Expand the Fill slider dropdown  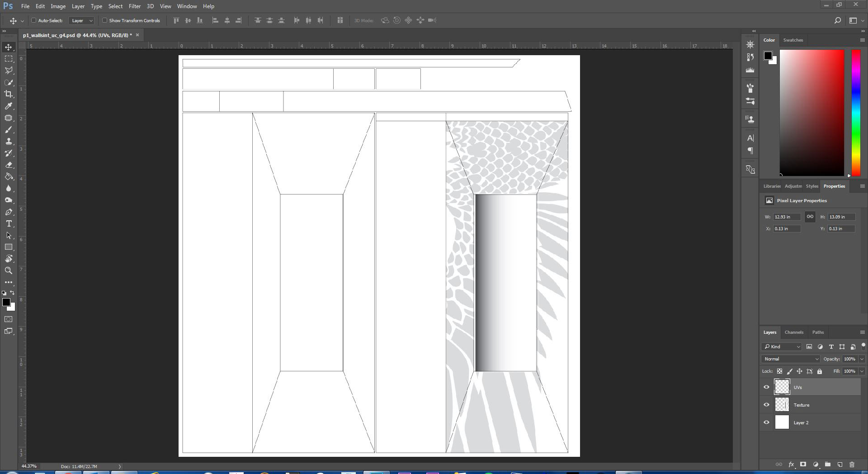pyautogui.click(x=862, y=371)
